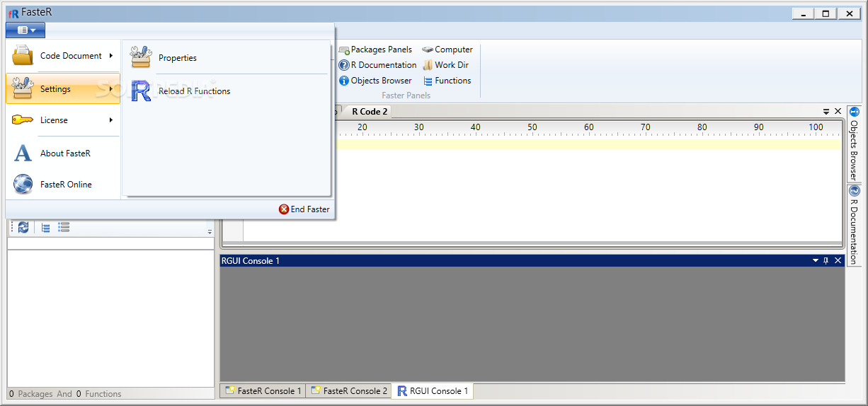Close the RGUI Console 1 panel
The width and height of the screenshot is (868, 406).
coord(838,261)
